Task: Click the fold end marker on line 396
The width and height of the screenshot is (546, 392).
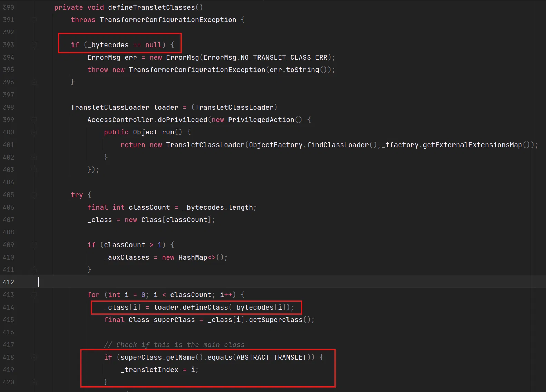Action: point(34,82)
